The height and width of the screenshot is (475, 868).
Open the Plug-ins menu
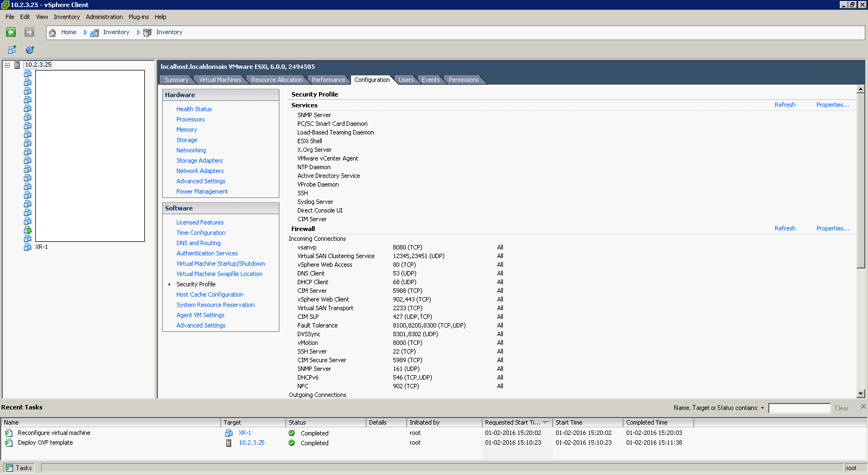pos(138,17)
